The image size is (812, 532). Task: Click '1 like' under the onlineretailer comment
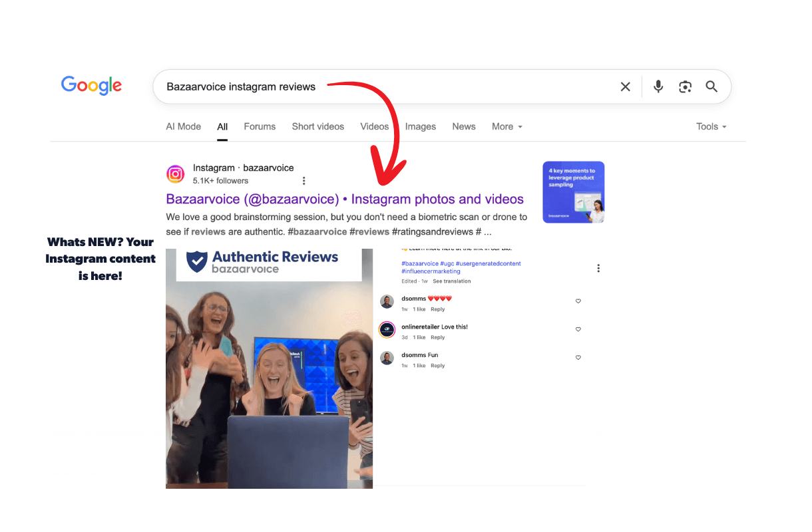point(419,337)
